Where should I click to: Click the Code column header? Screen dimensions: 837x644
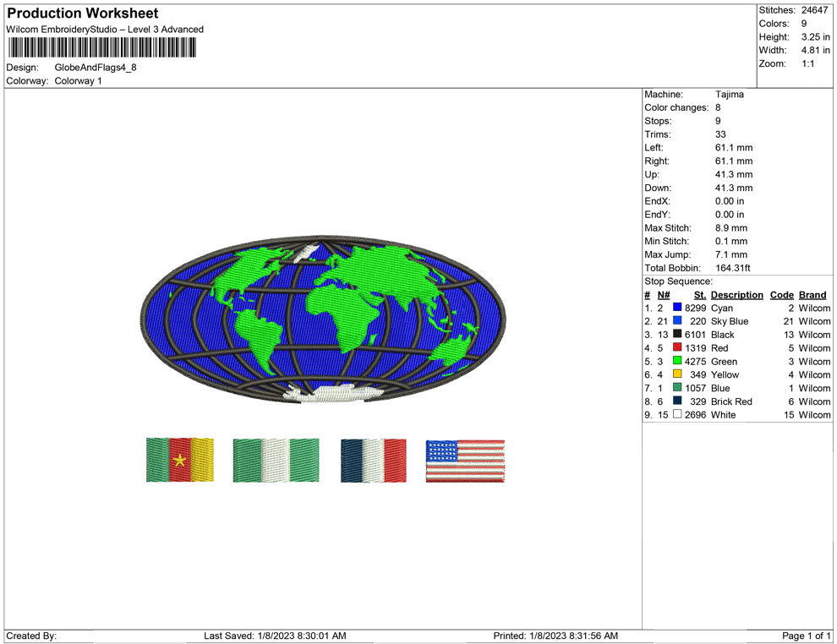coord(781,295)
